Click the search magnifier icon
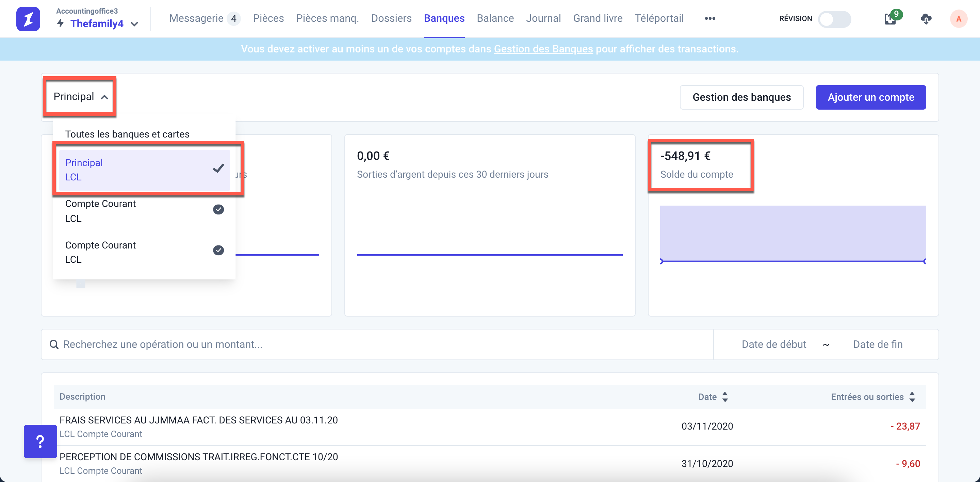This screenshot has width=980, height=482. 54,344
